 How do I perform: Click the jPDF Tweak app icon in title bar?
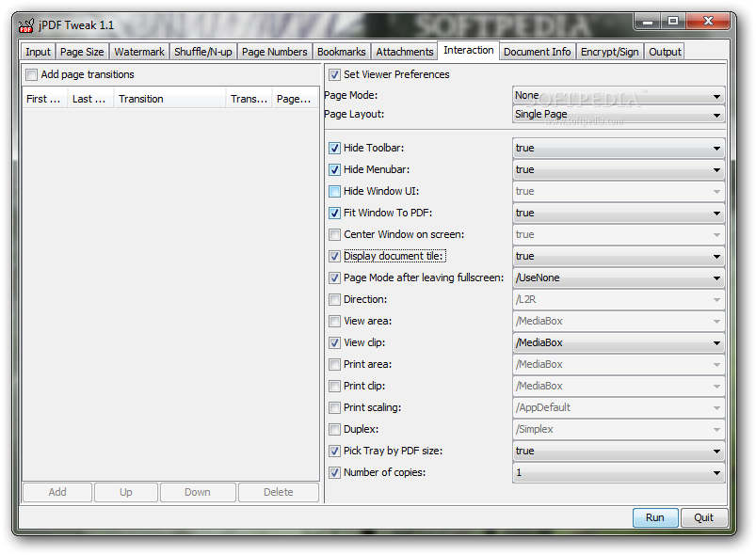(26, 25)
